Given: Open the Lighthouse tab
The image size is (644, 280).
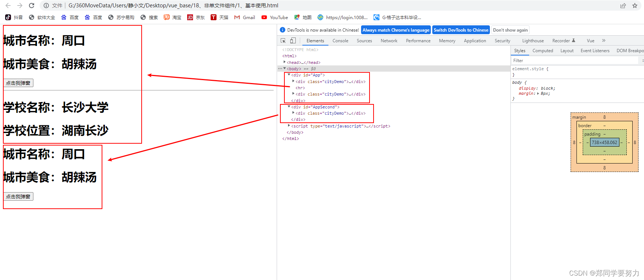Looking at the screenshot, I should click(x=533, y=41).
